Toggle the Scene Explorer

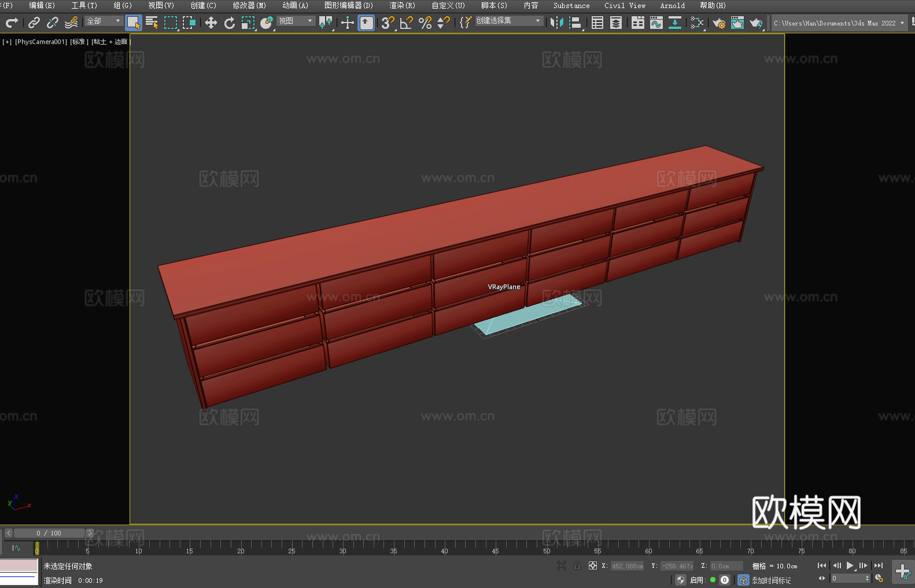(x=597, y=23)
